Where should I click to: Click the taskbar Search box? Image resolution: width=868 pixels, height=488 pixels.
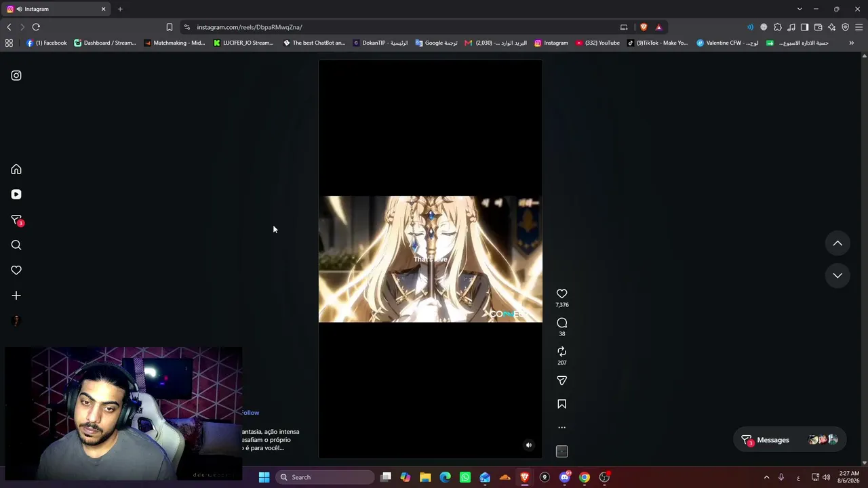325,477
